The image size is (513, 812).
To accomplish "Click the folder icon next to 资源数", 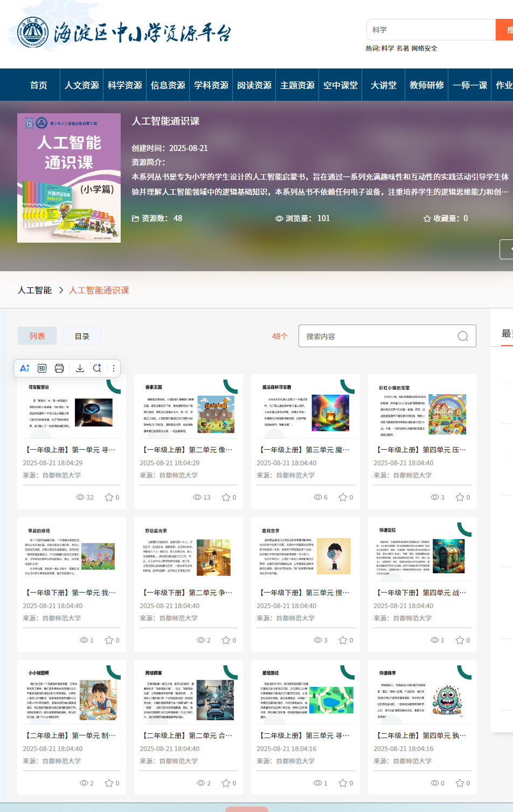I will 135,218.
